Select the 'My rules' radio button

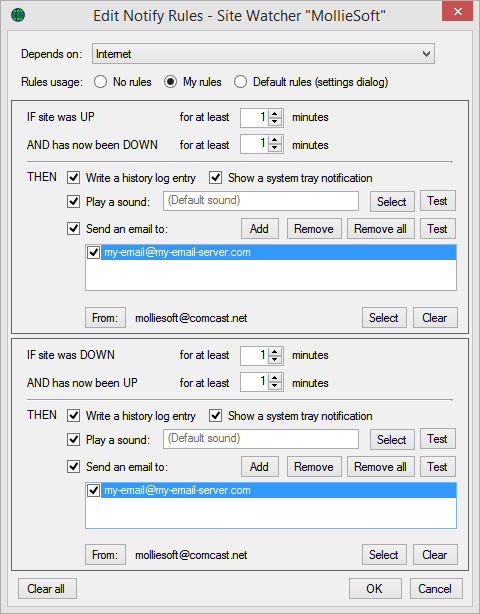pos(170,82)
